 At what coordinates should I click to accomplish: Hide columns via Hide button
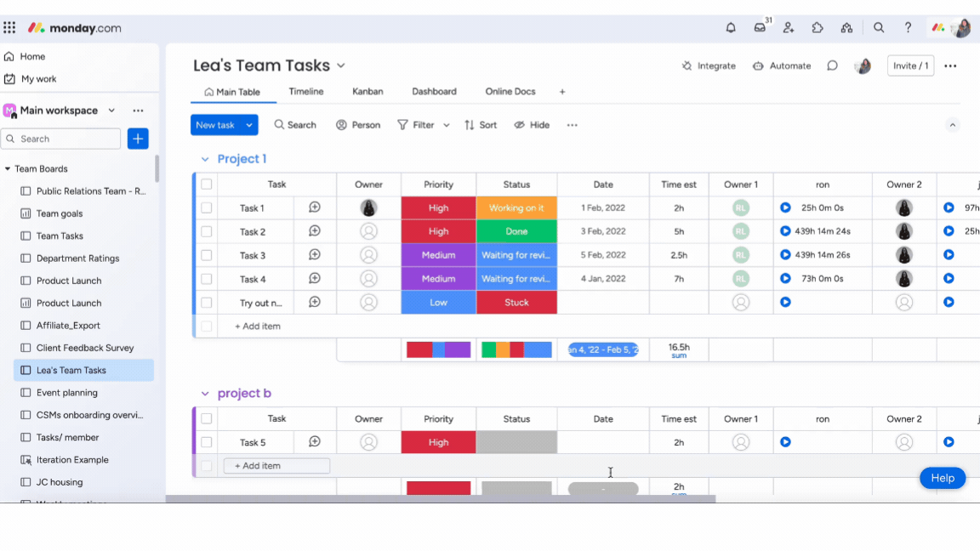coord(532,125)
